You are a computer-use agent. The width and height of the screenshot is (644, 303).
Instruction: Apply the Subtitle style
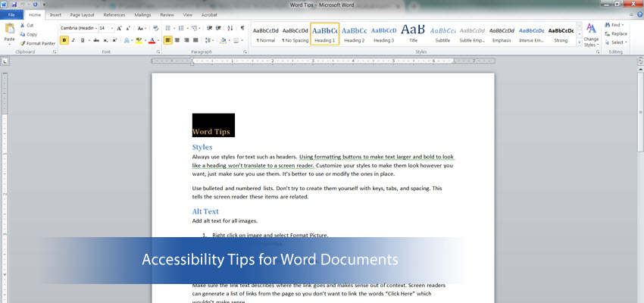pyautogui.click(x=442, y=34)
